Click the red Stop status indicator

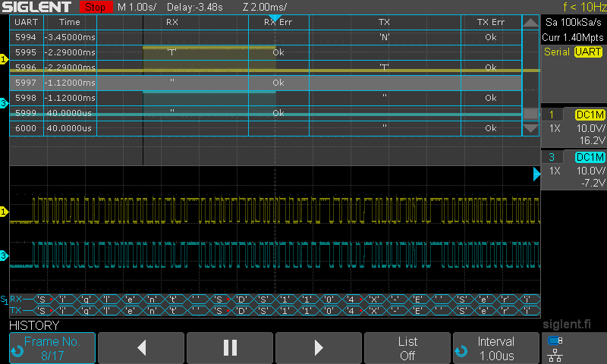tap(96, 7)
